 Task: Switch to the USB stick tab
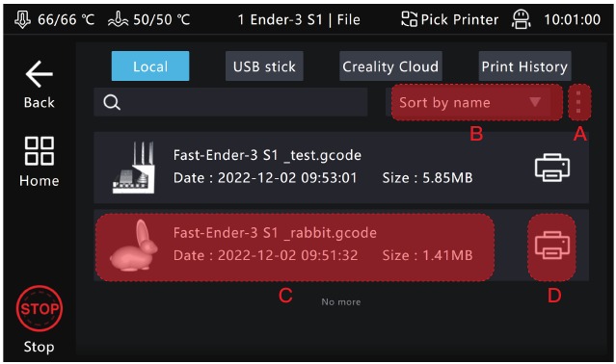pos(264,65)
